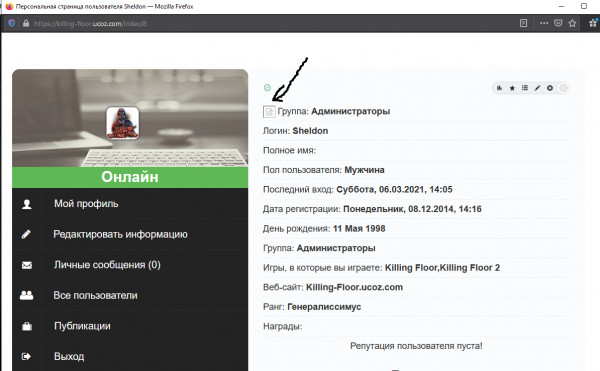Click the people icon beside Все пользователи
The height and width of the screenshot is (371, 600).
coord(26,295)
